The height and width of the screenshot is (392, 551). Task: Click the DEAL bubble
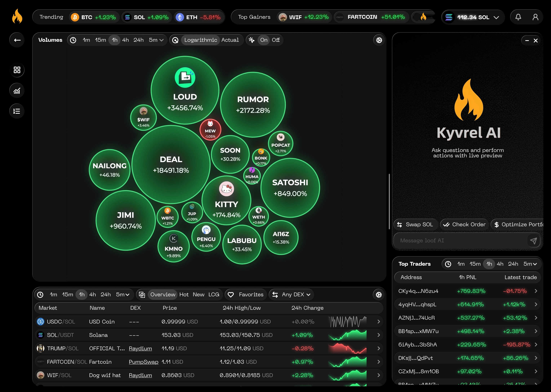pos(171,165)
